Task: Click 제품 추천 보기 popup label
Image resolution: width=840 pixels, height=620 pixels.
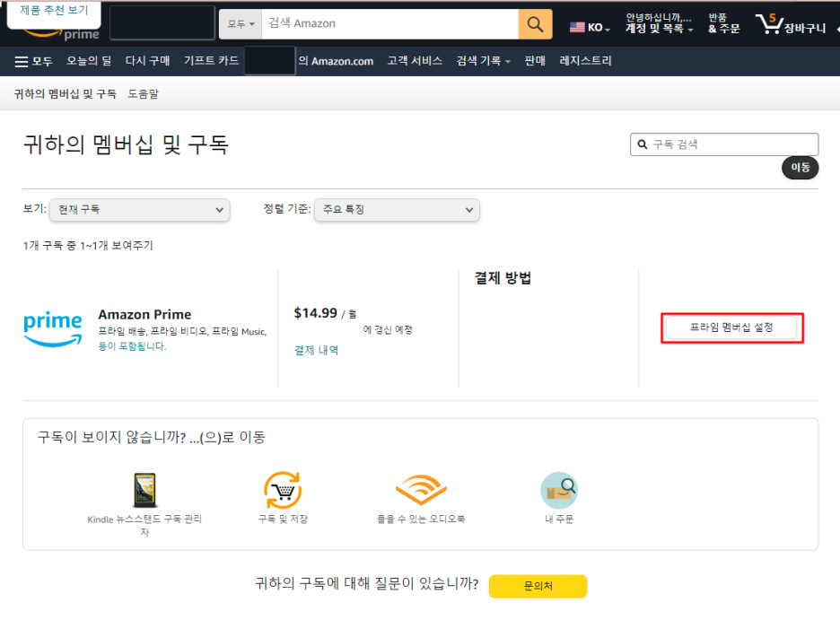Action: [x=54, y=10]
